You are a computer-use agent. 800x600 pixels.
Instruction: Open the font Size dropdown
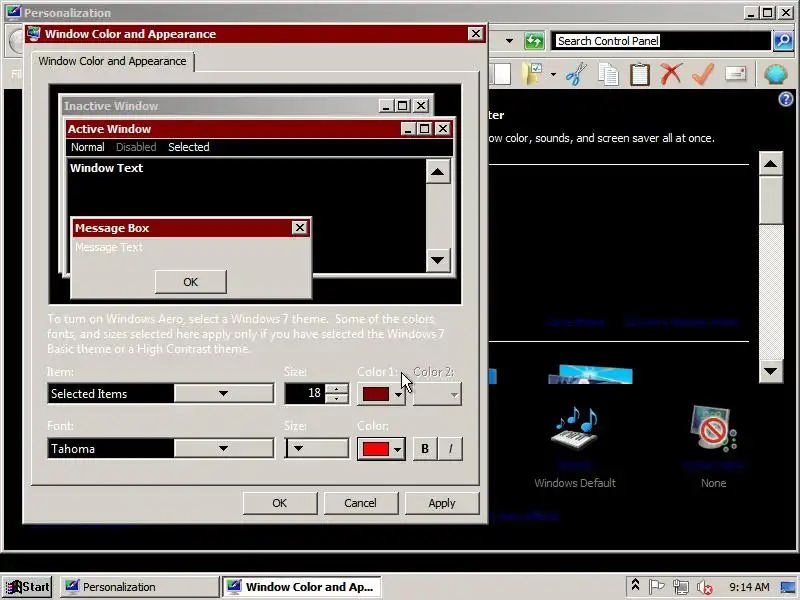[317, 448]
